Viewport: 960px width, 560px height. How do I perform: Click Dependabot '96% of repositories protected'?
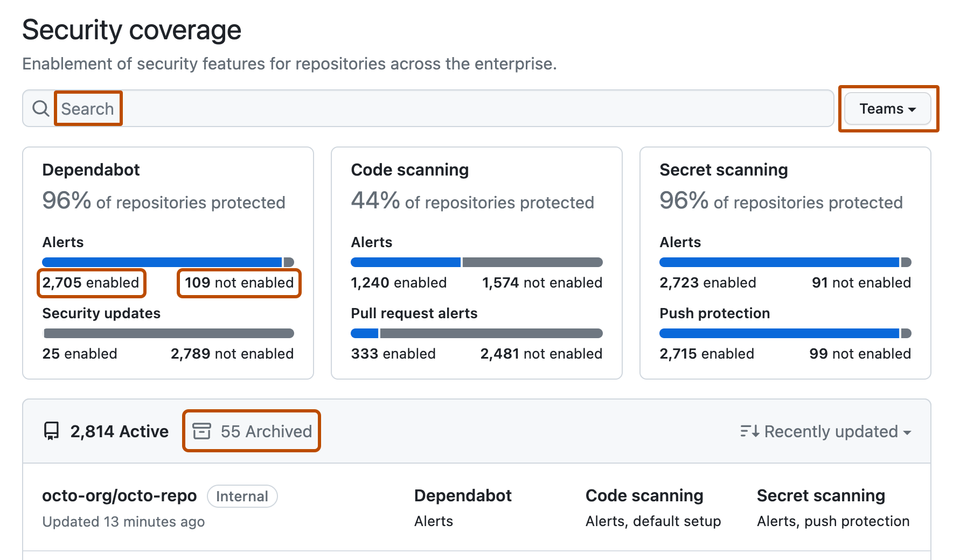click(x=164, y=201)
